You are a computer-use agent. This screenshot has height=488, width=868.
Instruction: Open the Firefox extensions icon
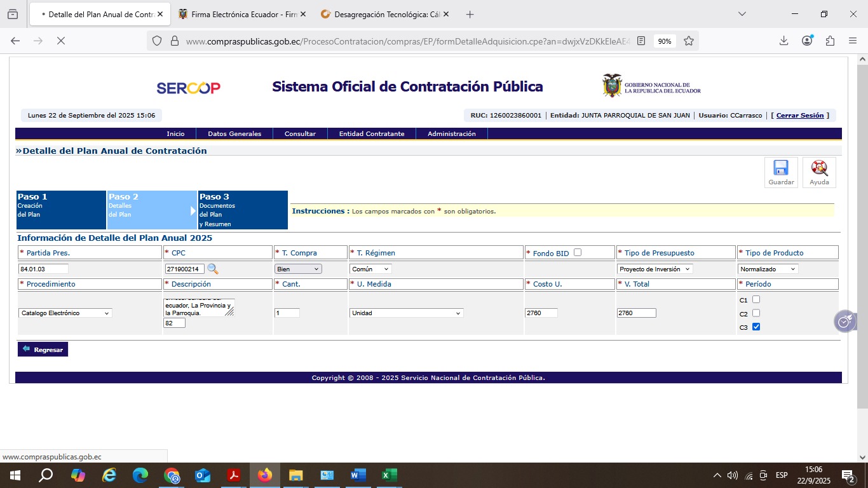pyautogui.click(x=830, y=41)
